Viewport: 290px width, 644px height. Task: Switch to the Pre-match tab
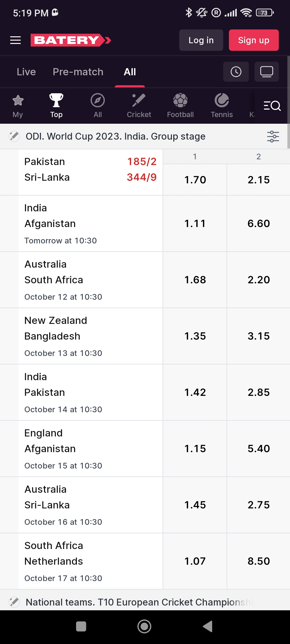78,72
